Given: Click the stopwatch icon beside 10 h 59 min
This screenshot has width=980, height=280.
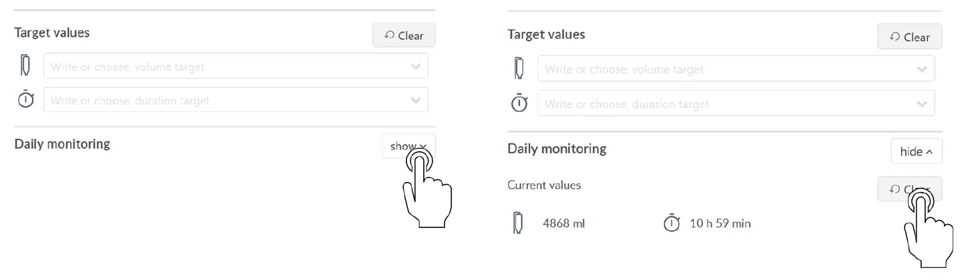Looking at the screenshot, I should (x=671, y=223).
